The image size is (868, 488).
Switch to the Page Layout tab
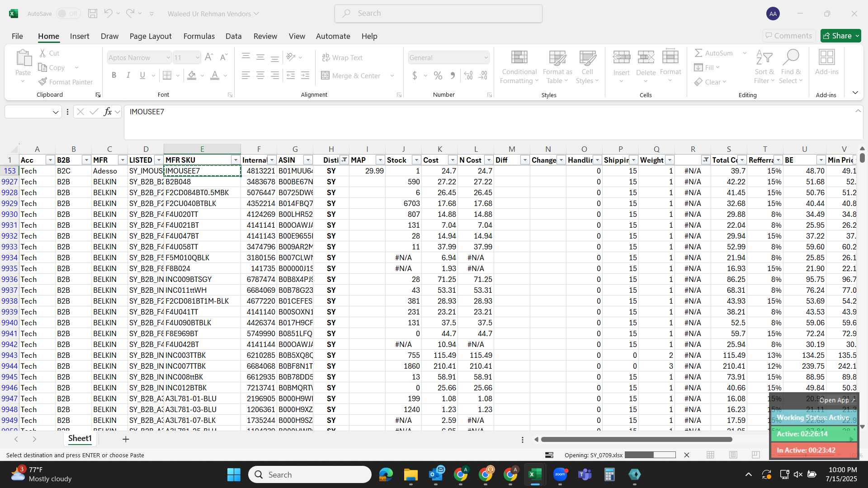151,36
